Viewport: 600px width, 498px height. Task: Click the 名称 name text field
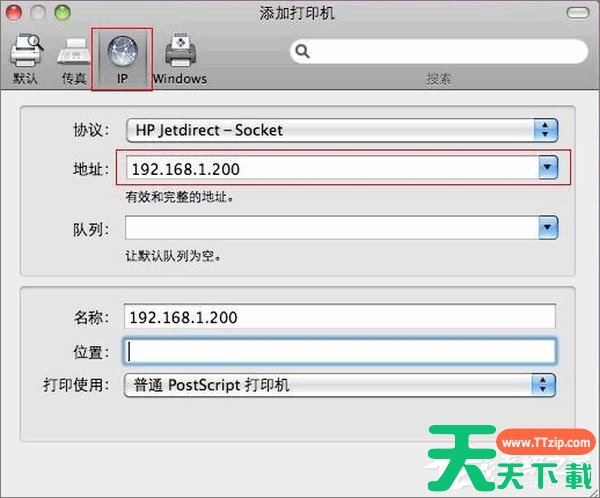340,317
